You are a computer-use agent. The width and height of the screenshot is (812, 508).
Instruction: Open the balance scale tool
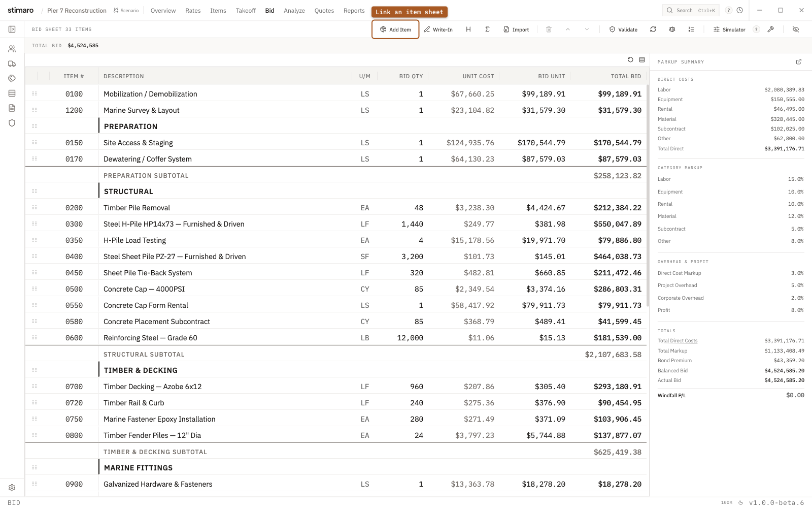coord(672,29)
